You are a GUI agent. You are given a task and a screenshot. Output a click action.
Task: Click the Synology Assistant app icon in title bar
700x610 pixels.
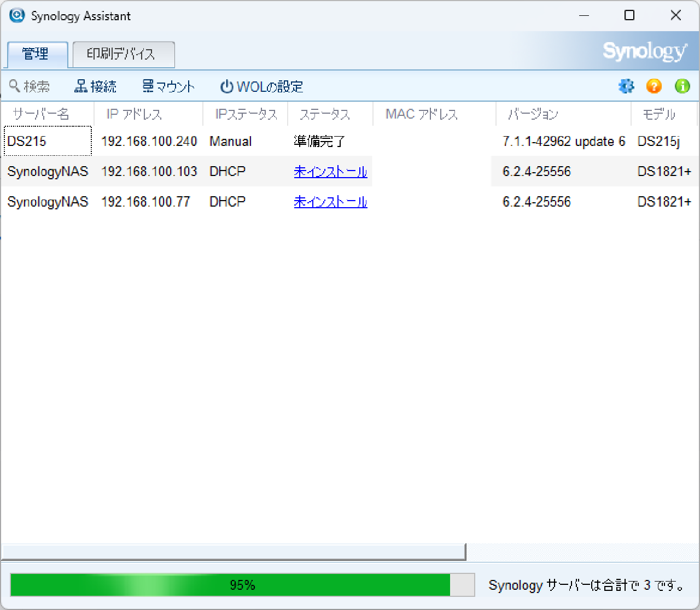pyautogui.click(x=17, y=15)
